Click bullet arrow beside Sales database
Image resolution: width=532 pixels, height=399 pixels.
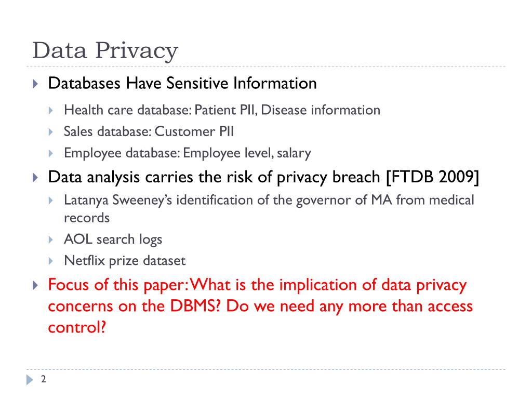coord(51,131)
